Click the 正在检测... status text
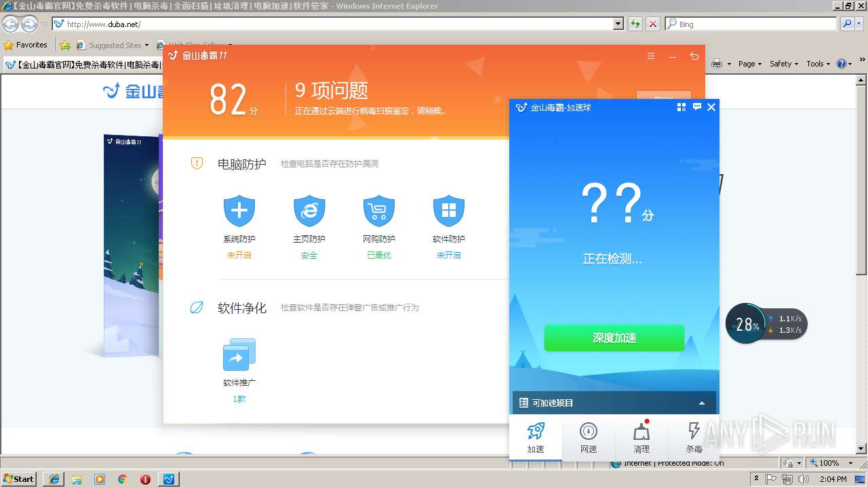This screenshot has width=868, height=488. point(612,259)
